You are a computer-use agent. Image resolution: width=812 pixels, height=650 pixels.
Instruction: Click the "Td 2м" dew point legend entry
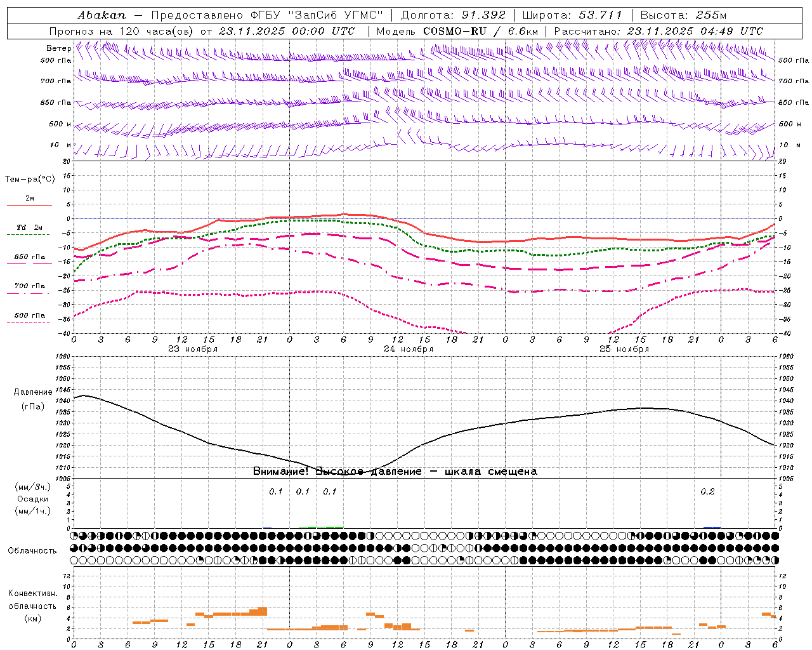29,227
